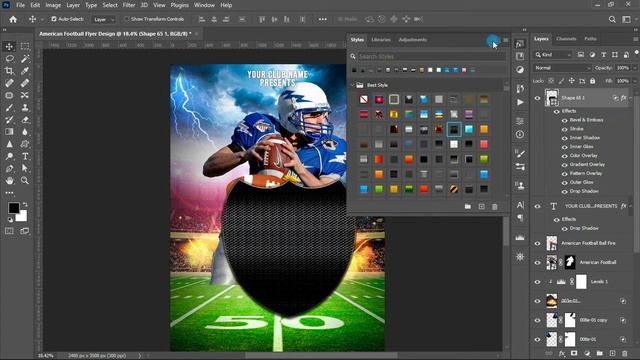Image resolution: width=640 pixels, height=360 pixels.
Task: Switch to the Paths tab
Action: [590, 39]
